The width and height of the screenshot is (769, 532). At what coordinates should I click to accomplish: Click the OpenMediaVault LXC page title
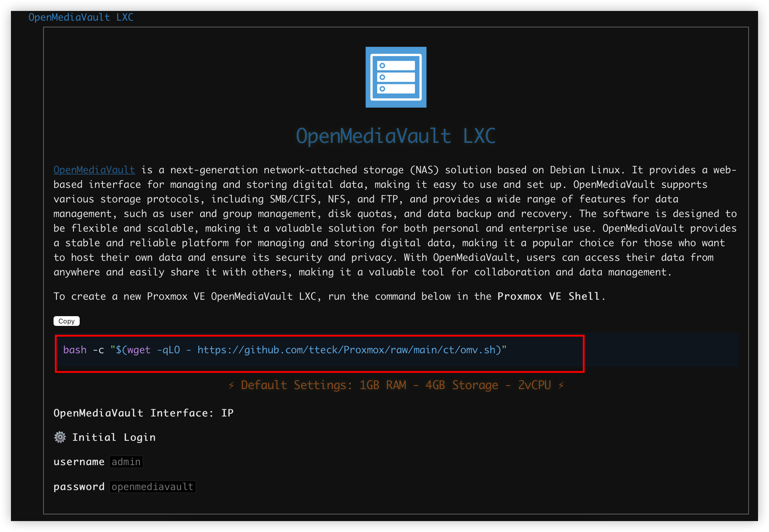point(396,135)
